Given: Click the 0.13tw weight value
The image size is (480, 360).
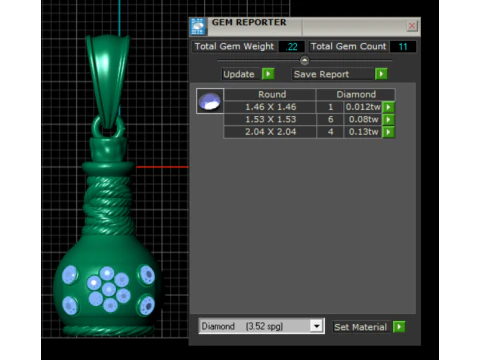Looking at the screenshot, I should point(363,132).
